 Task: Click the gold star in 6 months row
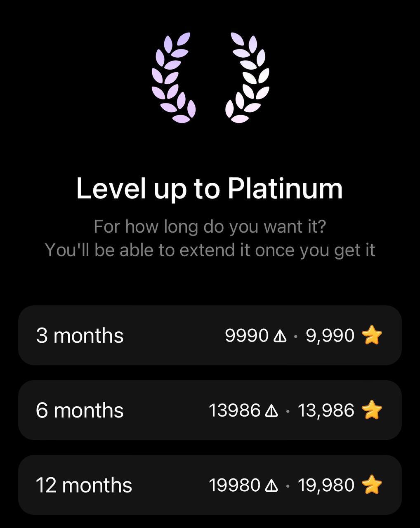pyautogui.click(x=372, y=410)
